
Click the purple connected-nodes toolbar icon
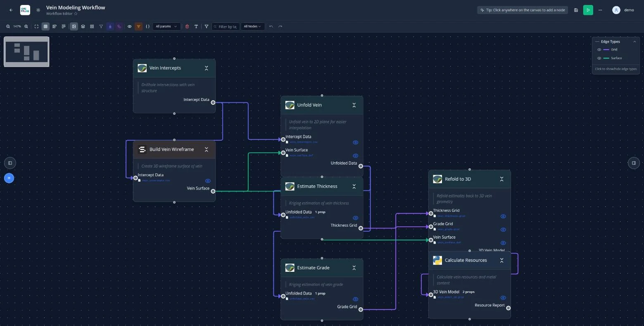click(x=119, y=26)
